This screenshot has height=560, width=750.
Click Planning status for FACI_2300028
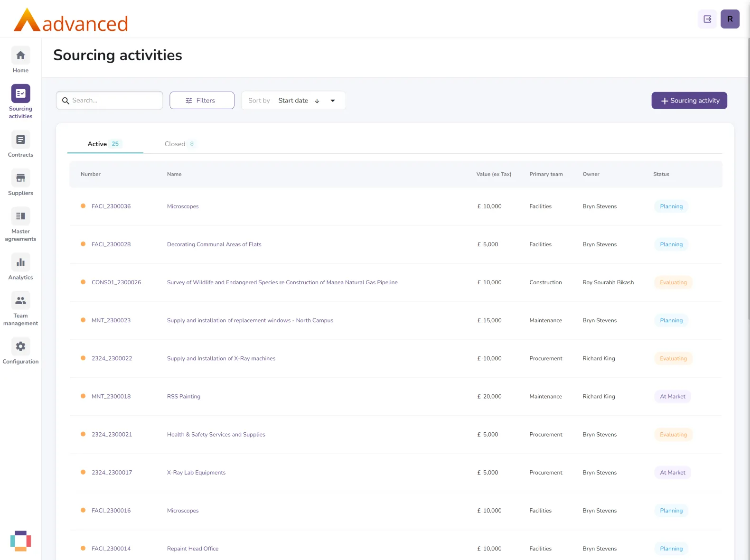[671, 244]
